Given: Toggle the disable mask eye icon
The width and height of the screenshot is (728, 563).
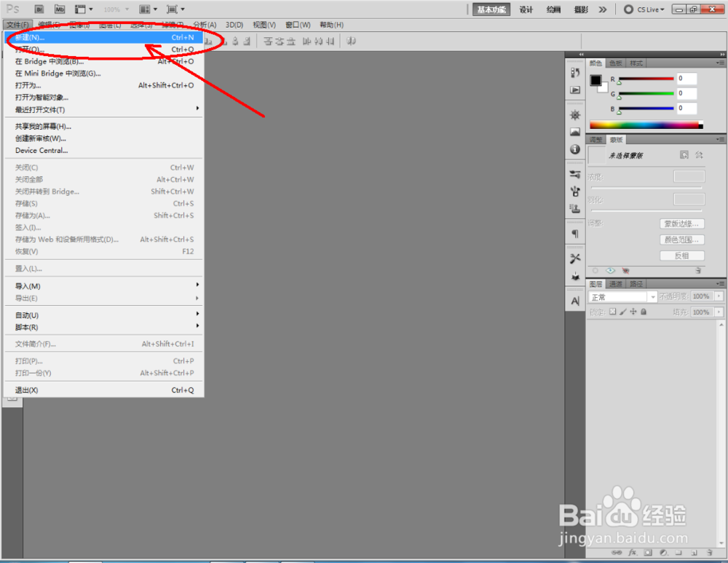Looking at the screenshot, I should pos(625,270).
